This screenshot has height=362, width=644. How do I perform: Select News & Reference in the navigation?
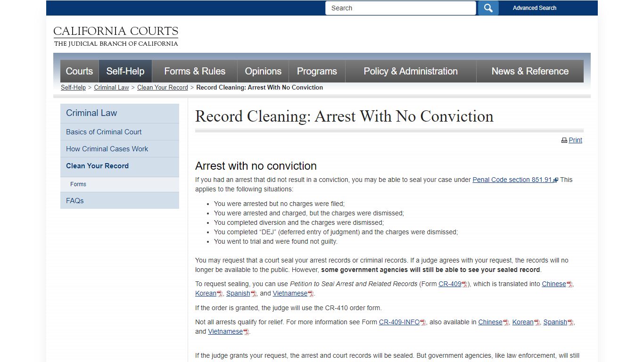pyautogui.click(x=530, y=71)
